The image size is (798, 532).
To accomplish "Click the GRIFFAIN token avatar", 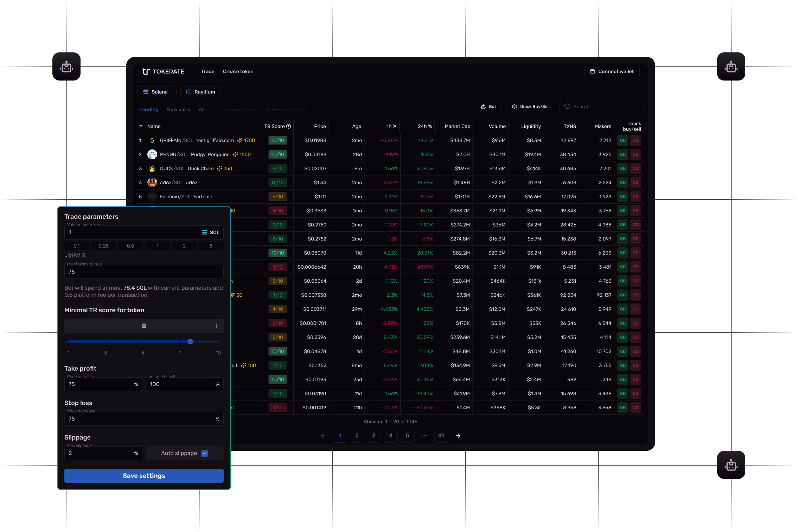I will coord(152,140).
